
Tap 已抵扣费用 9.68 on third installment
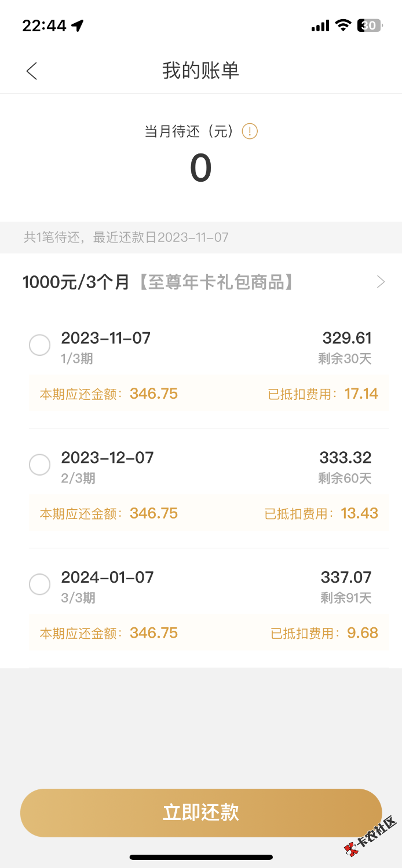click(324, 633)
